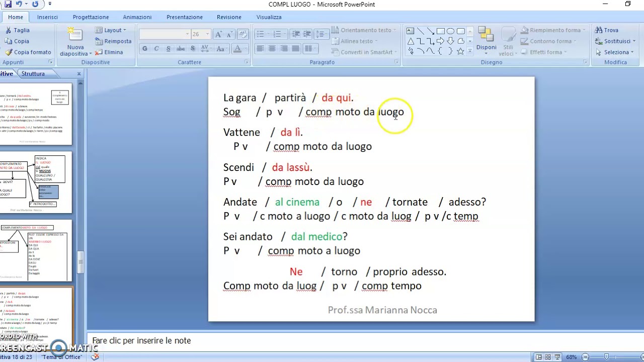Open the font name combo box
This screenshot has width=644, height=362.
coord(165,34)
